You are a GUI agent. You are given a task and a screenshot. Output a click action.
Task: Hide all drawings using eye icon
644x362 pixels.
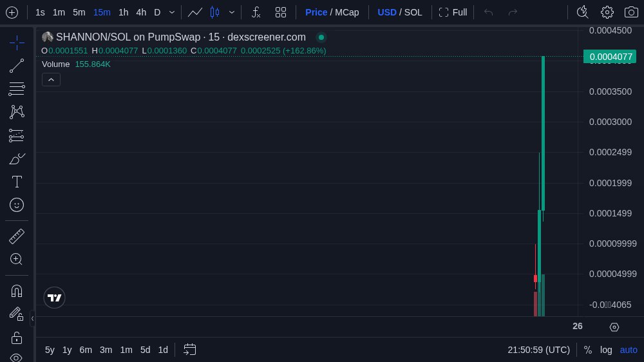tap(17, 357)
